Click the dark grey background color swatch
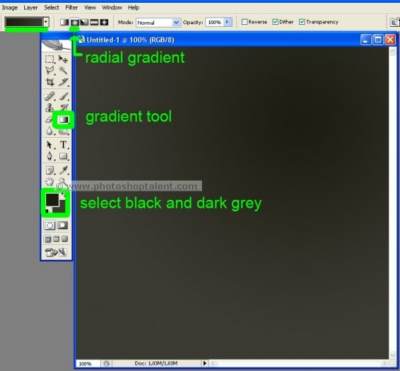The height and width of the screenshot is (371, 400). [x=61, y=208]
